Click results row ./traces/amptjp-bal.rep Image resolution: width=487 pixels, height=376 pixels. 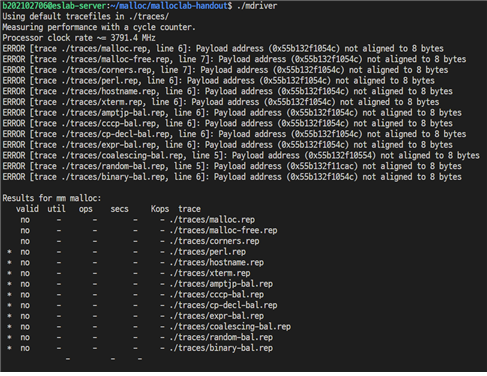click(140, 283)
